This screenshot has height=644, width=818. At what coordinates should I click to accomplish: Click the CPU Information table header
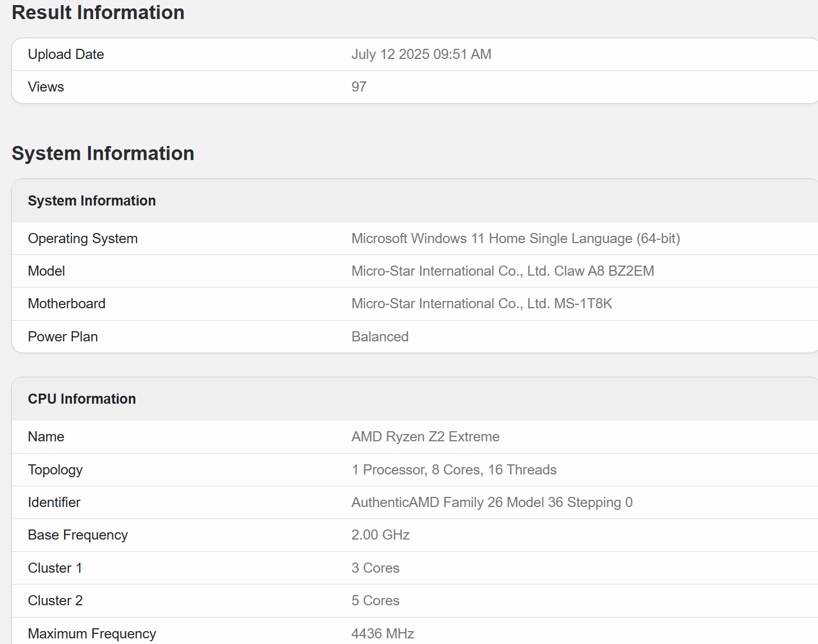(x=82, y=399)
